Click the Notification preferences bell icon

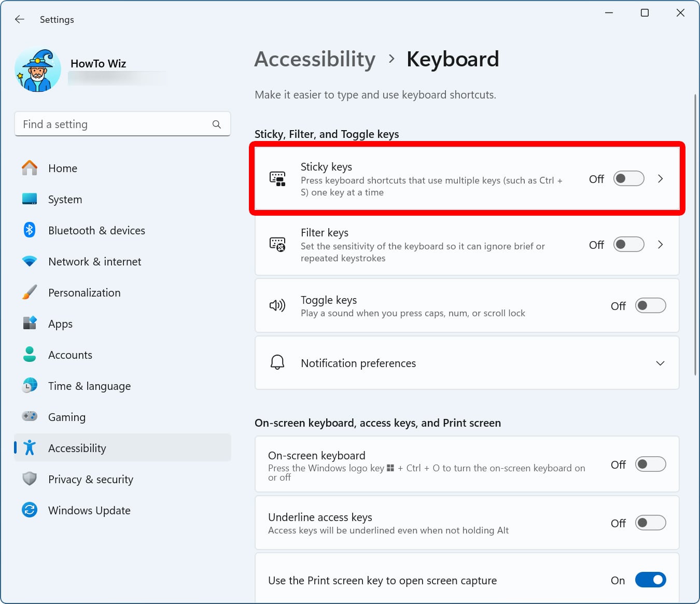click(278, 363)
